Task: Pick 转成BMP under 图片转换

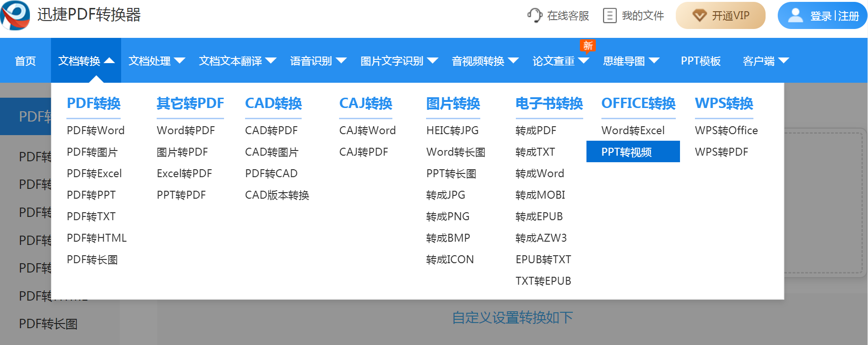Action: click(x=448, y=238)
